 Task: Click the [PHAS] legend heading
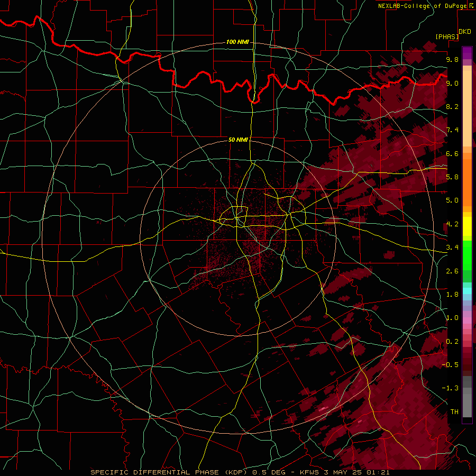(447, 36)
